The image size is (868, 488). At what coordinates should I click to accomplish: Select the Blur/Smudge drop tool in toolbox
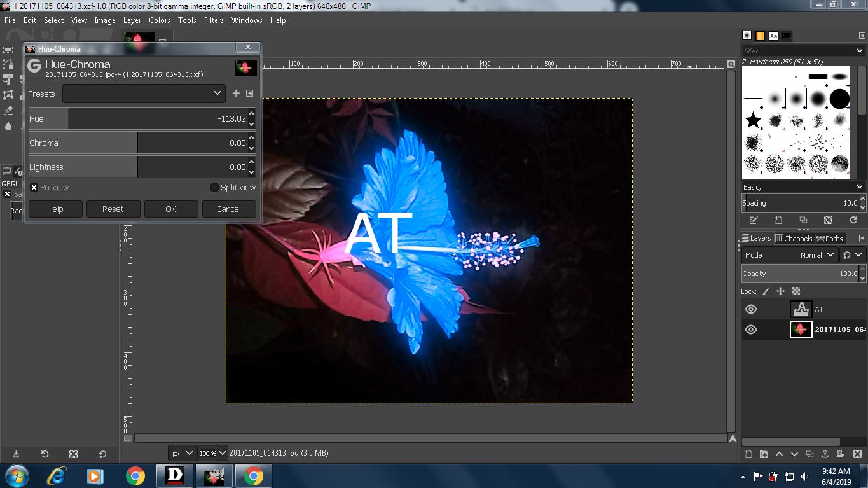(x=8, y=125)
